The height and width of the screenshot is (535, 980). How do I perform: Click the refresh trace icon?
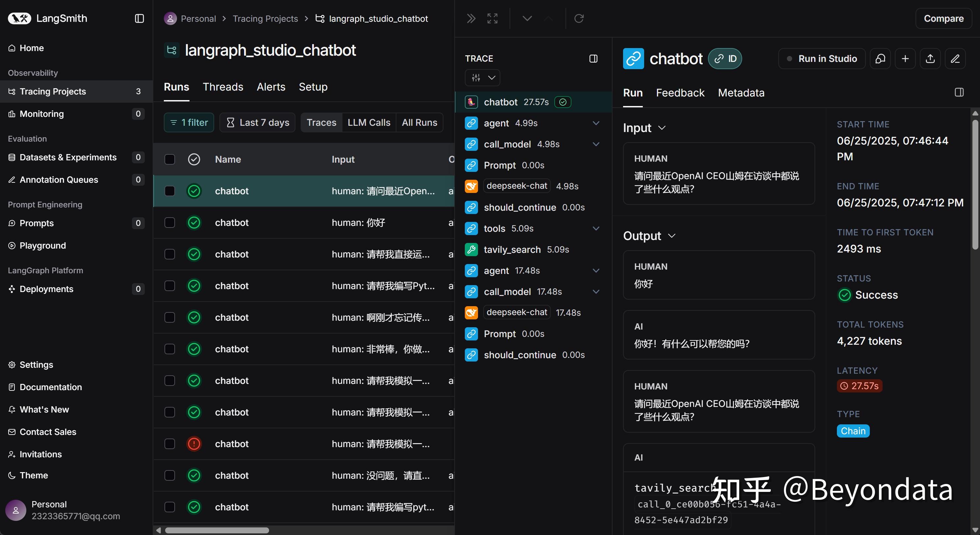[x=579, y=18]
